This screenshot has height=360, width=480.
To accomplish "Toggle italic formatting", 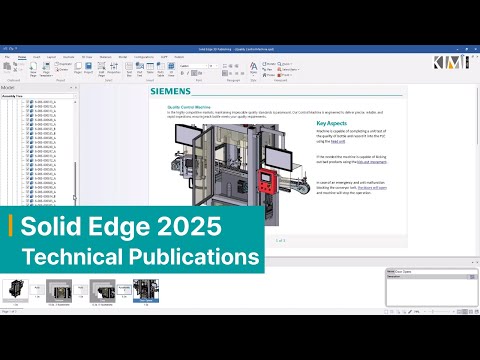I will (188, 73).
